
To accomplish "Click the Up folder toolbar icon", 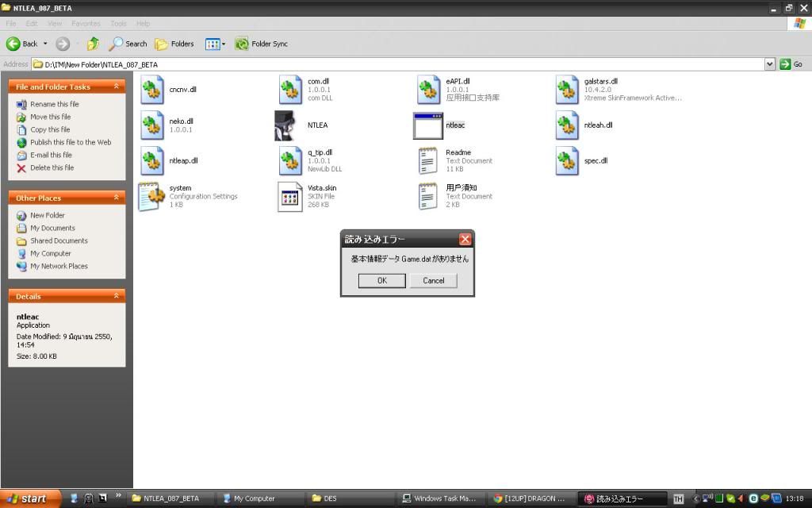I will 94,44.
